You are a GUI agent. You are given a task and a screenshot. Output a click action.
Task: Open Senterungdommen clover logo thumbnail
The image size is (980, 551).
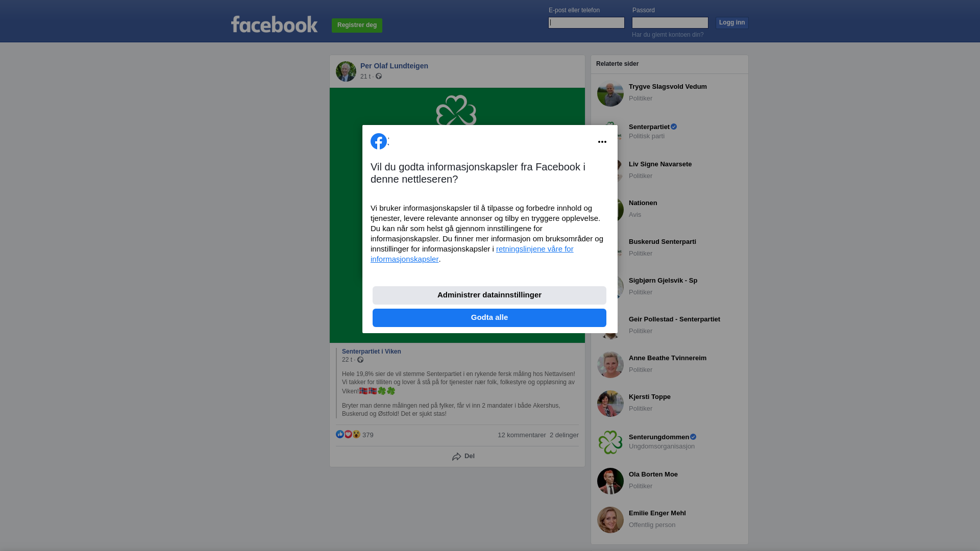[610, 442]
